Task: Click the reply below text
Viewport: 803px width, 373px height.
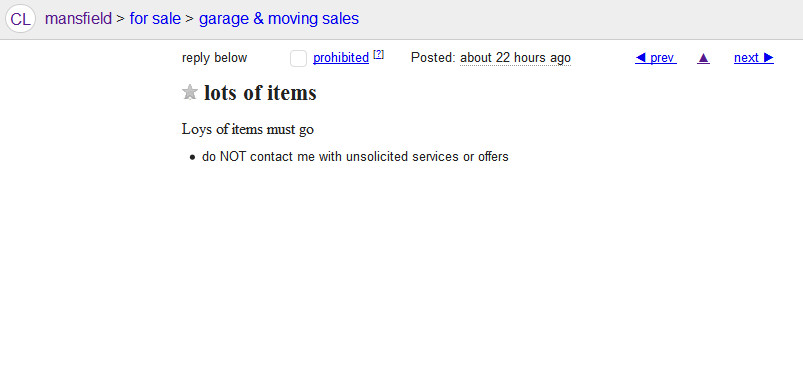Action: coord(215,58)
